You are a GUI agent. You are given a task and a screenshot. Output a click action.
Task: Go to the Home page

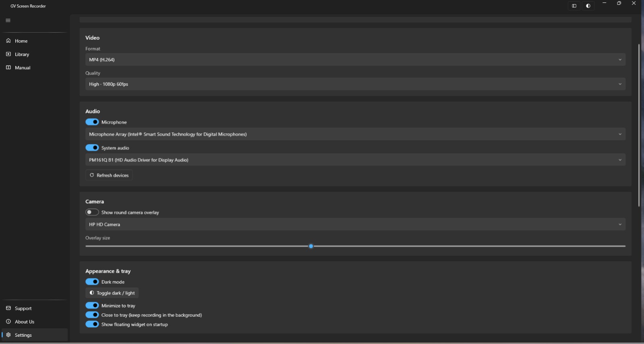[x=35, y=41]
